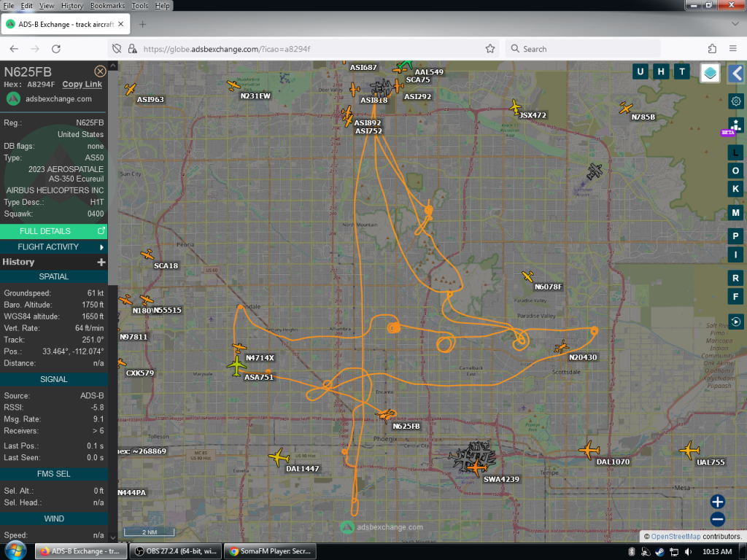747x560 pixels.
Task: Toggle the T map button
Action: pyautogui.click(x=682, y=72)
